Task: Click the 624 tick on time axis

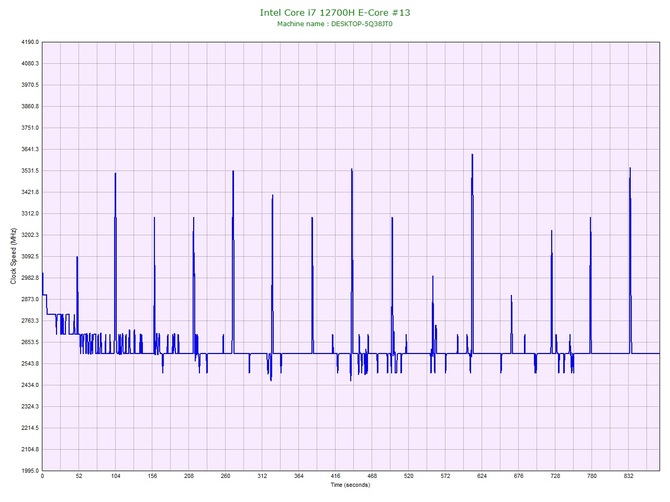Action: pyautogui.click(x=482, y=476)
